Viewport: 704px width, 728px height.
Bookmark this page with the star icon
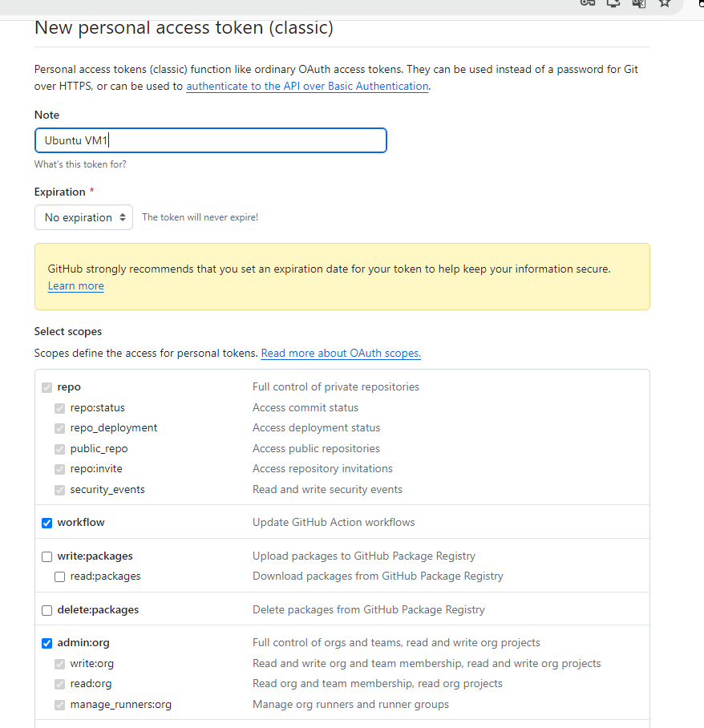click(x=665, y=2)
